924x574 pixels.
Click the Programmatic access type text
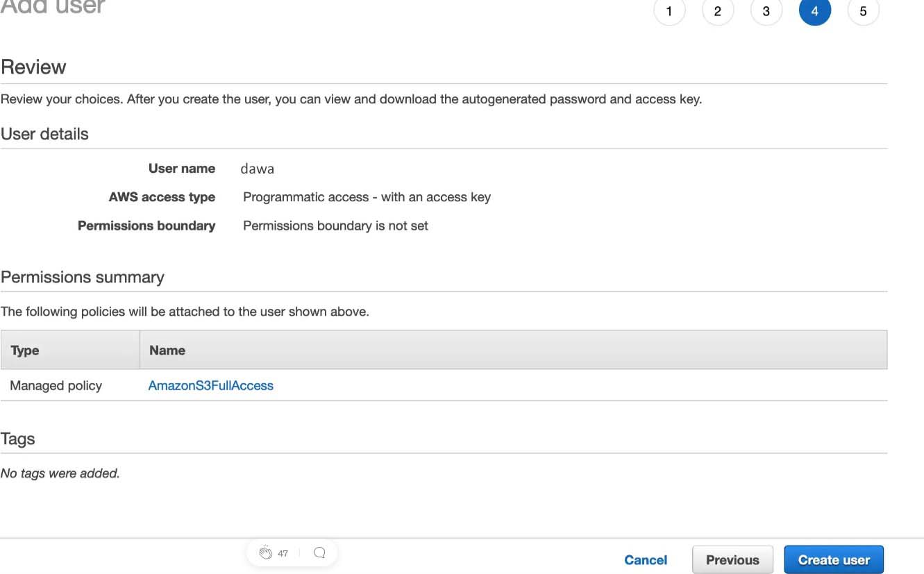click(367, 197)
